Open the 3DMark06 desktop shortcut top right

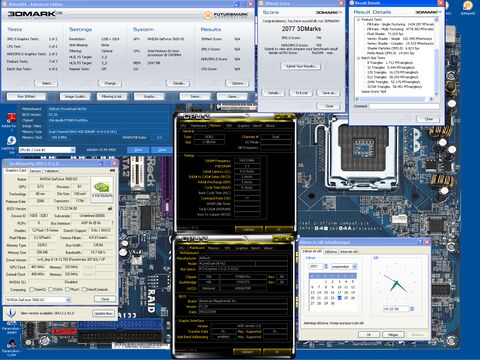point(468,8)
